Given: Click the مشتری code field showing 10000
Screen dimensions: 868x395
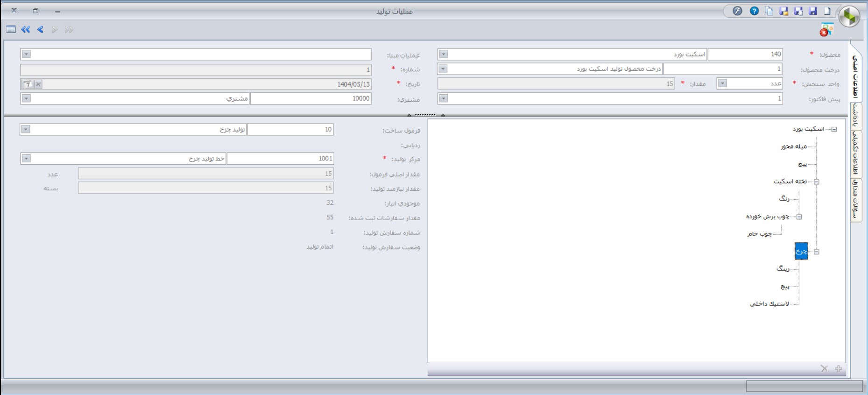Looking at the screenshot, I should click(311, 99).
